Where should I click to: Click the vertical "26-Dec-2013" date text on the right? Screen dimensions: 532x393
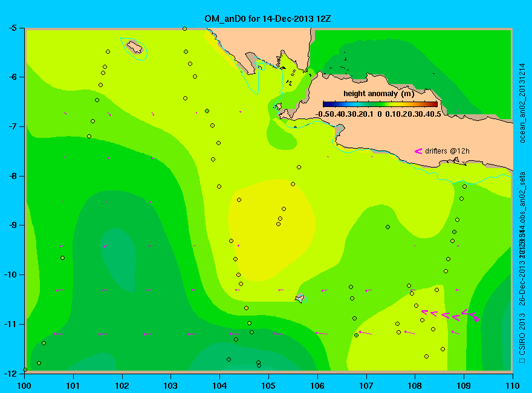(522, 283)
